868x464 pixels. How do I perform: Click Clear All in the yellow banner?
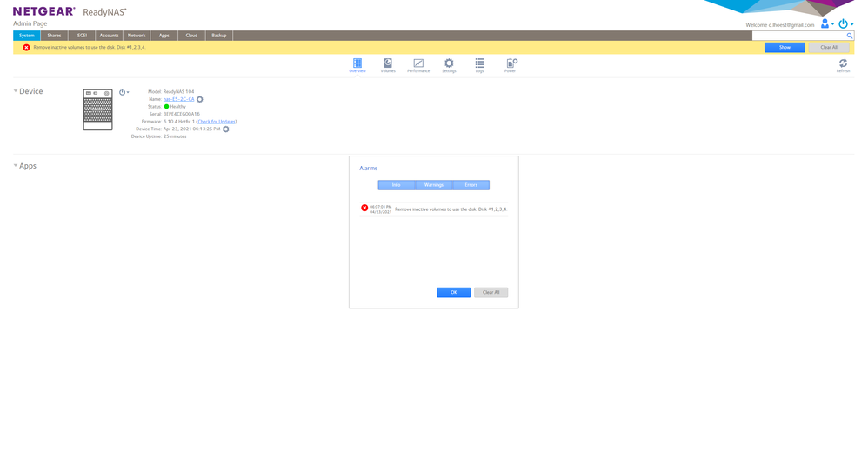[x=829, y=48]
